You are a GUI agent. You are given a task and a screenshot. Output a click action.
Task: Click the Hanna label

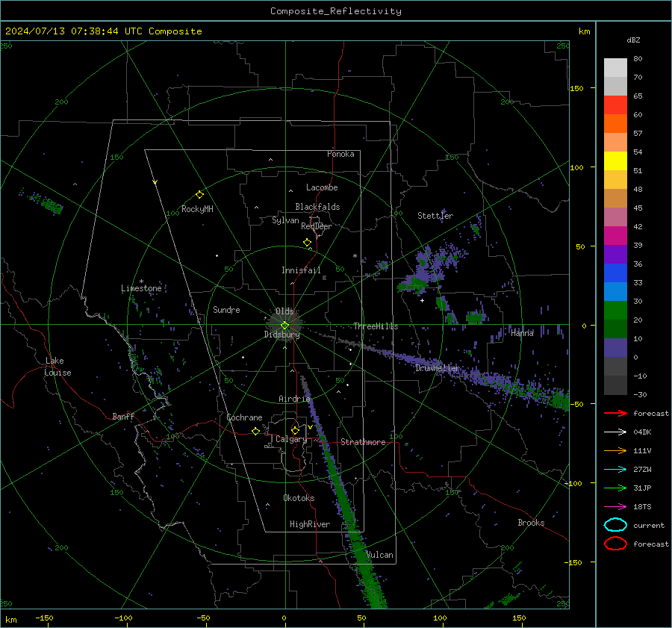pos(522,332)
